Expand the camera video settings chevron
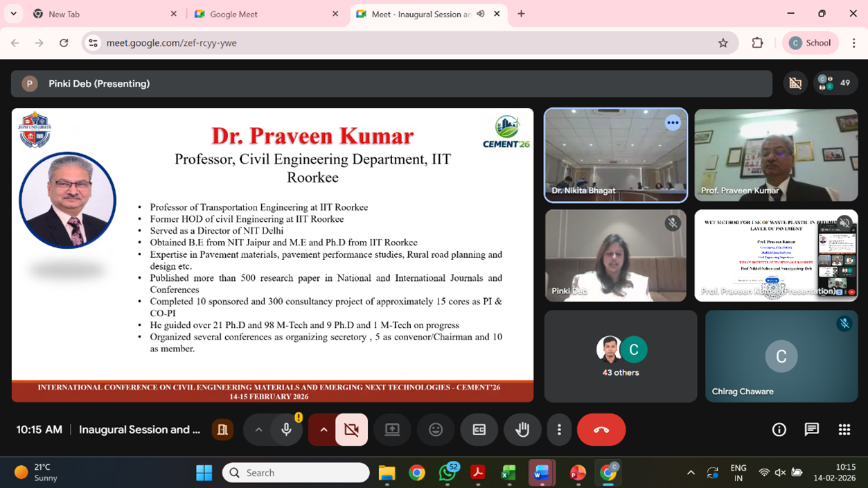 [x=323, y=430]
